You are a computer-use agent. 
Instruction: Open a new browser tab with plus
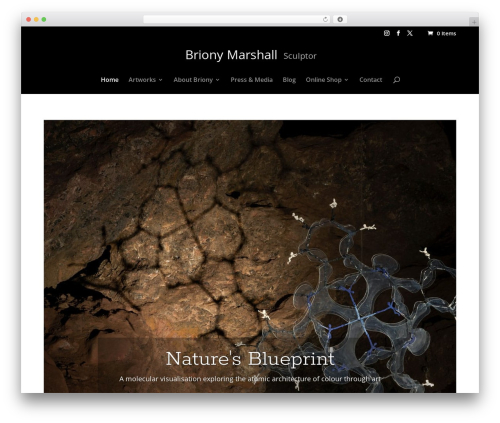click(474, 22)
